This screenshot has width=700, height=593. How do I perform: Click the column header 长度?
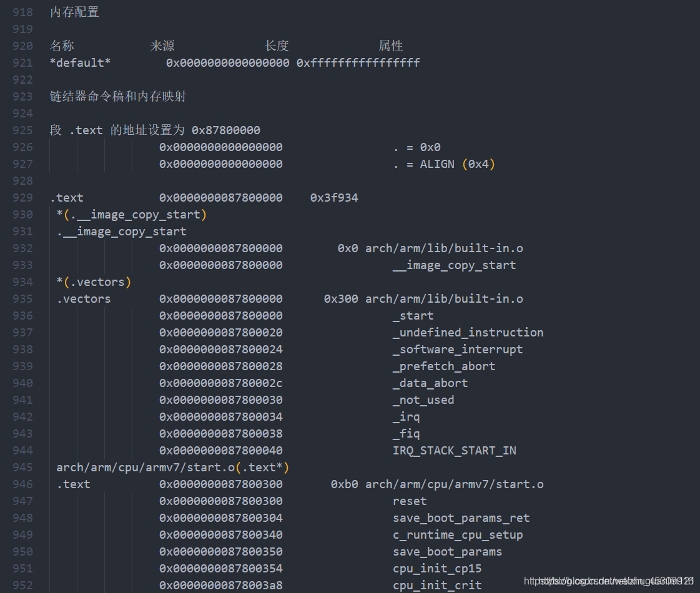(277, 46)
